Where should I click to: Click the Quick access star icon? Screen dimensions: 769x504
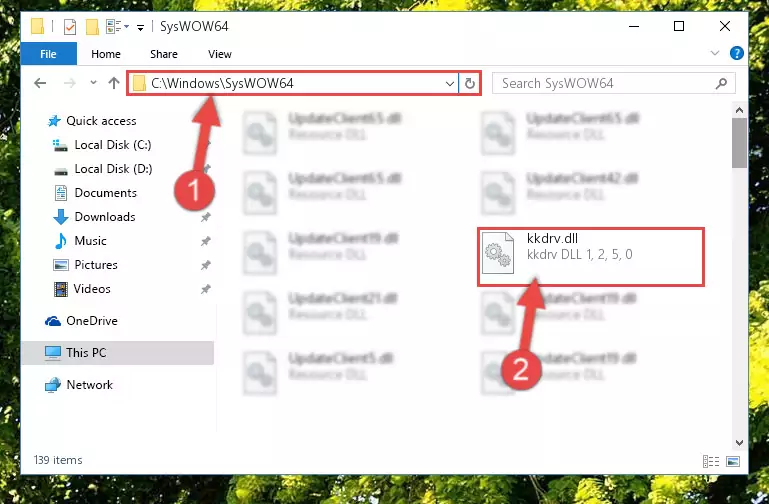tap(54, 121)
